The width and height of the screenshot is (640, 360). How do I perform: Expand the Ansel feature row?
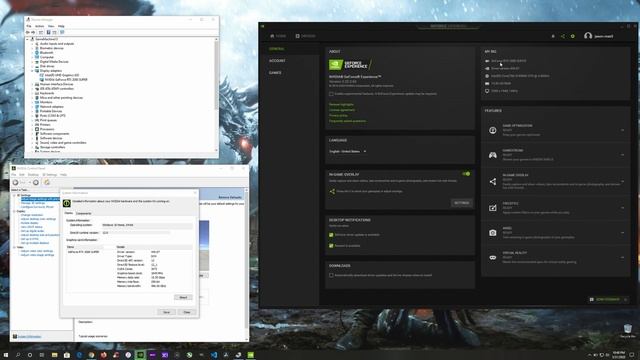click(622, 233)
